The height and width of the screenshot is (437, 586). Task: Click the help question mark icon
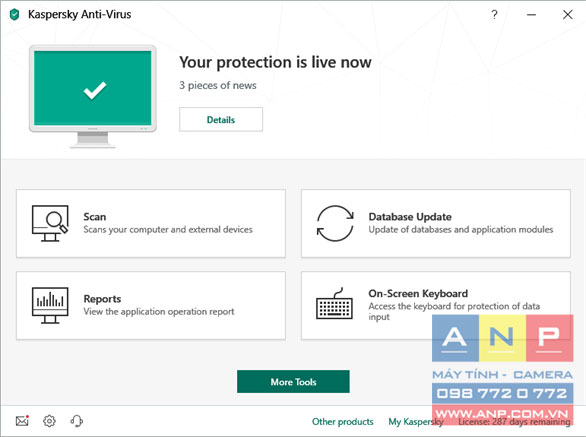point(494,15)
